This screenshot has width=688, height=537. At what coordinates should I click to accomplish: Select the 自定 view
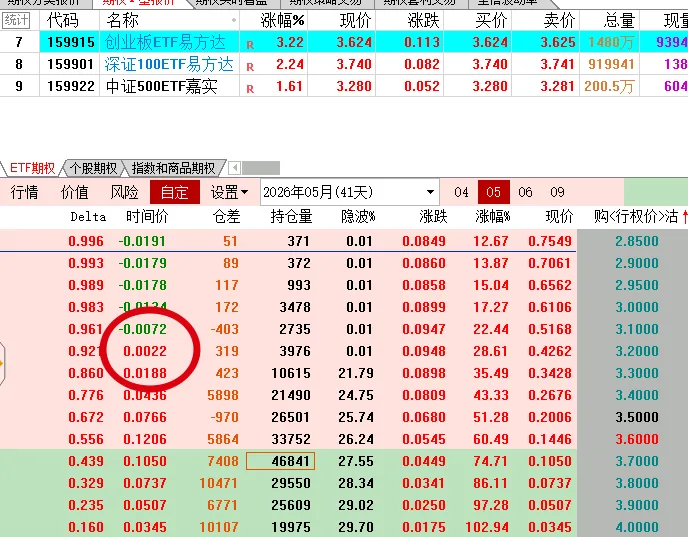click(x=175, y=192)
